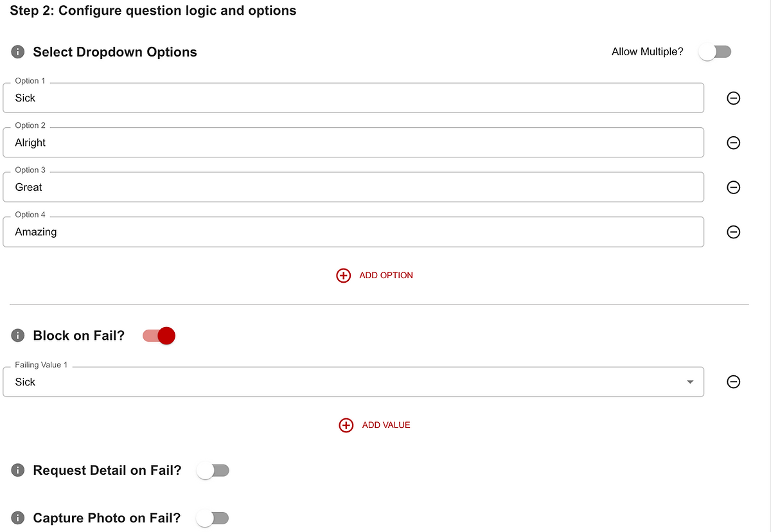Image resolution: width=771 pixels, height=532 pixels.
Task: Focus the Option 2 field containing Alright
Action: pyautogui.click(x=353, y=143)
